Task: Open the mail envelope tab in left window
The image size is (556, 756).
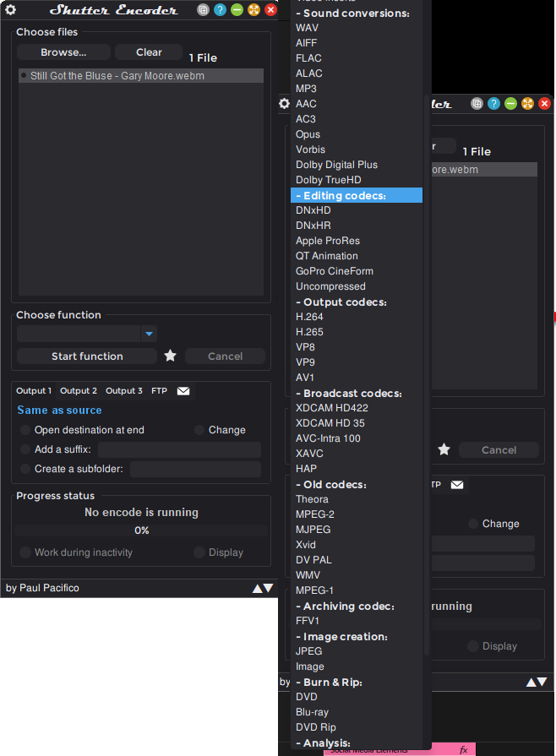Action: click(x=183, y=390)
